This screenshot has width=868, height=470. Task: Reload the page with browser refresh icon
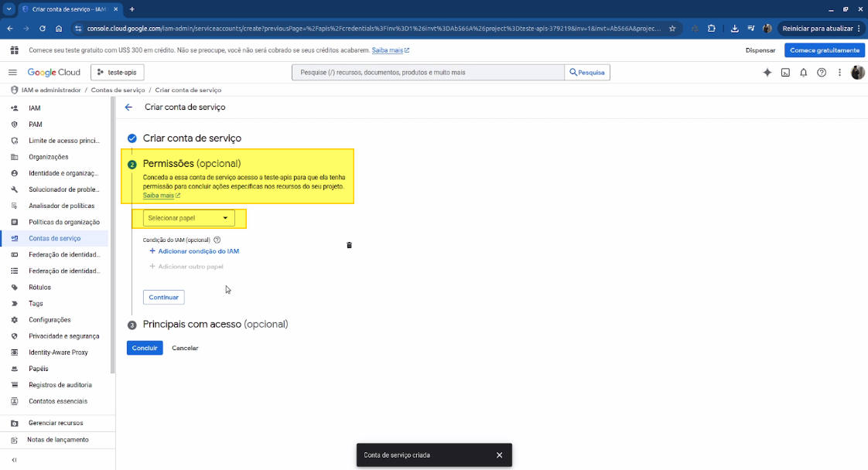click(x=42, y=29)
